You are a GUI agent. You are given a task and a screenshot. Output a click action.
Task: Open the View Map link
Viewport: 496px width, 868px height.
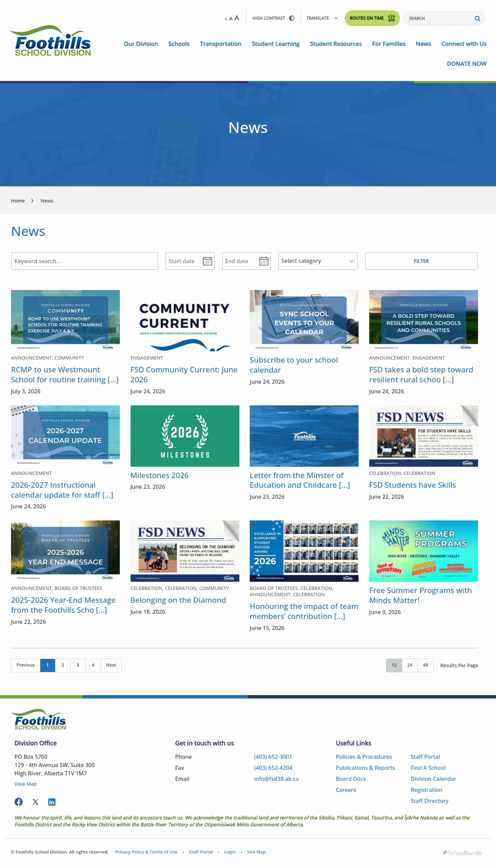coord(25,784)
